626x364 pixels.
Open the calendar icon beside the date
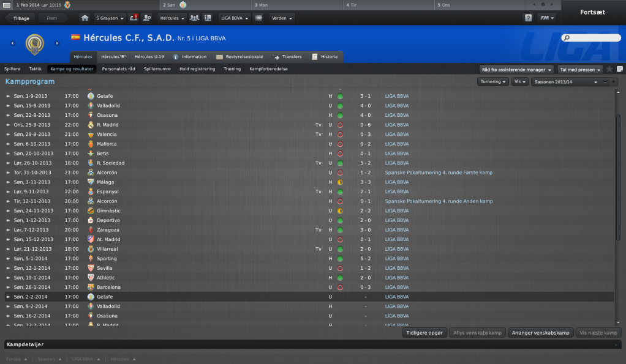[7, 5]
